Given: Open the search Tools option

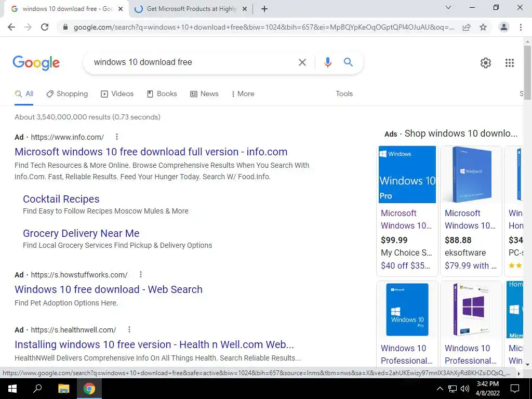Looking at the screenshot, I should pyautogui.click(x=344, y=94).
